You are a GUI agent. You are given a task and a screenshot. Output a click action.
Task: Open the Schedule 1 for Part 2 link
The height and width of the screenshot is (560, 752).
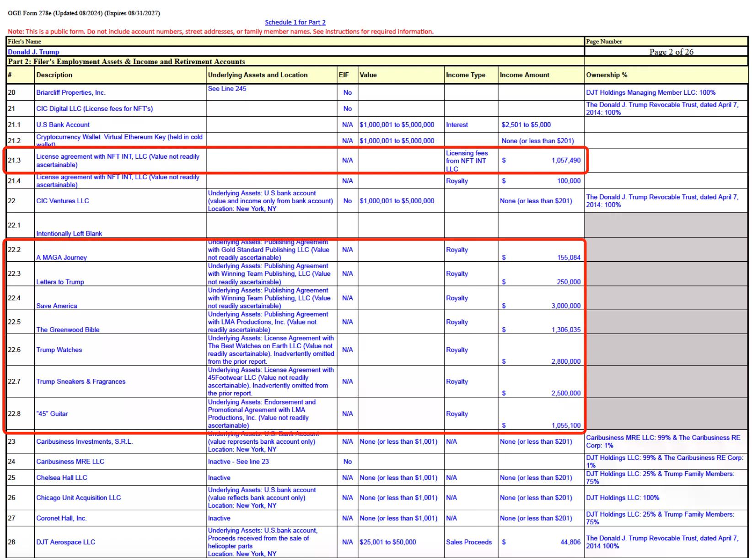tap(295, 22)
